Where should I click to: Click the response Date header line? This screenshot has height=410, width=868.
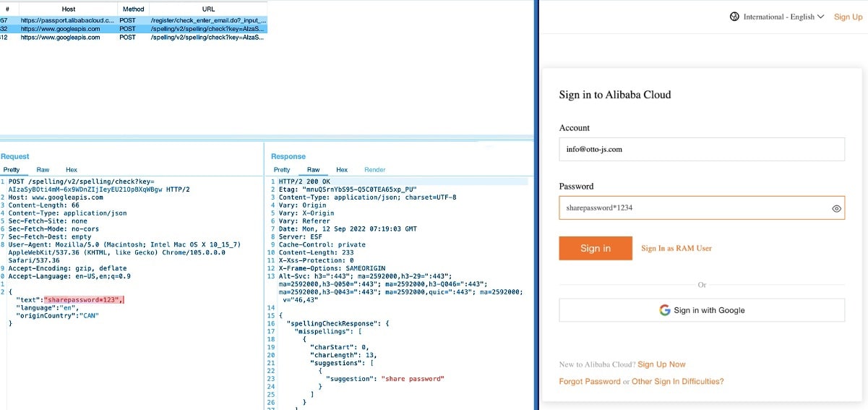point(348,229)
